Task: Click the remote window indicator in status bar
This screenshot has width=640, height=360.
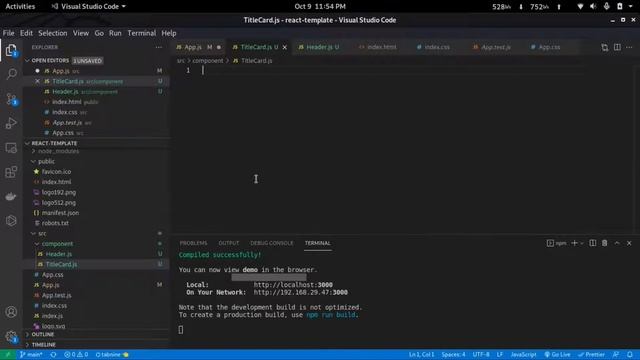Action: pyautogui.click(x=7, y=355)
